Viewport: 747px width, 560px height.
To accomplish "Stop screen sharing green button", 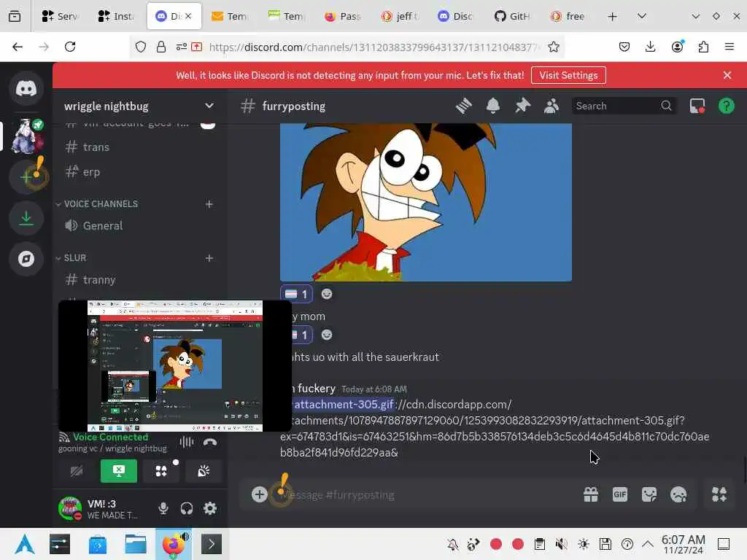I will point(119,471).
